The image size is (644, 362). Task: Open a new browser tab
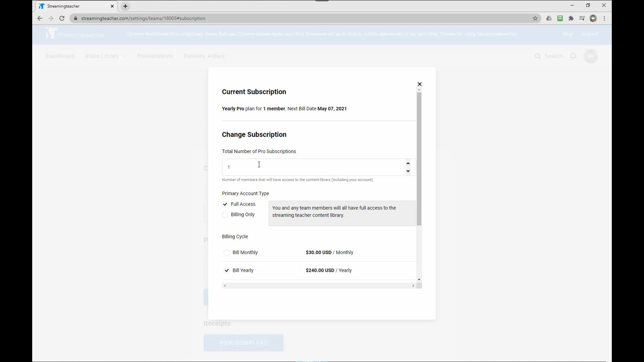point(125,6)
